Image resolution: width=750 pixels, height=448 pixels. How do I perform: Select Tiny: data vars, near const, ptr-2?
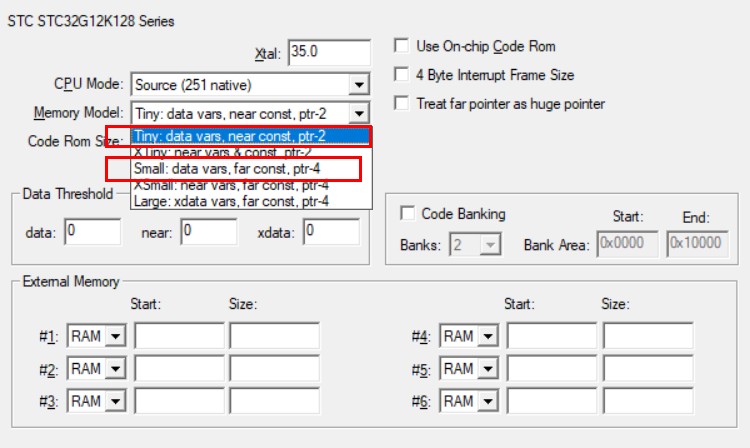[x=251, y=136]
